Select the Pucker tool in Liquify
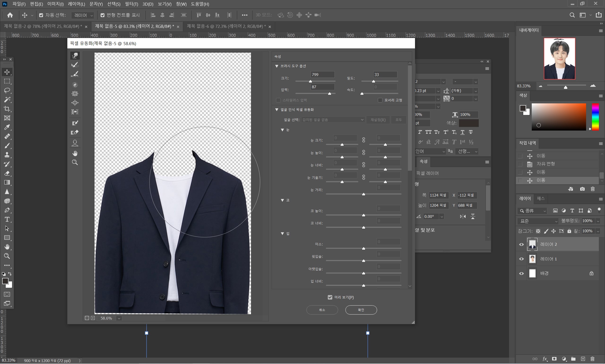The width and height of the screenshot is (605, 364). coord(75,94)
